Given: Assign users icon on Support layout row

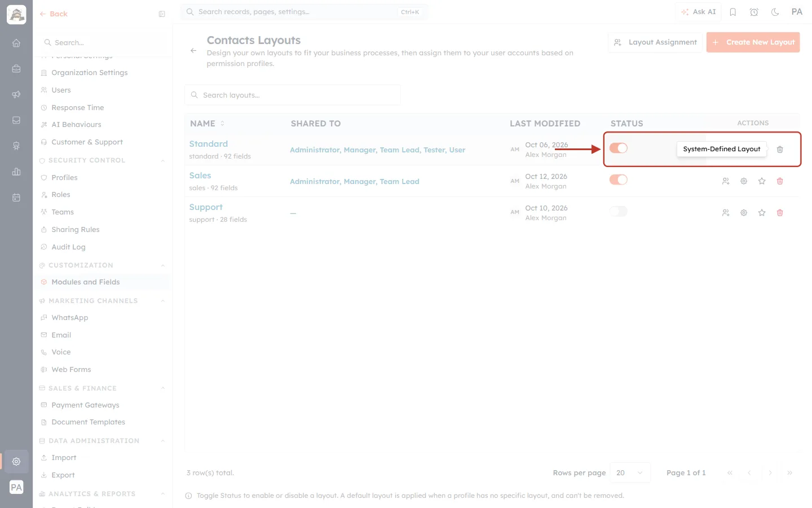Looking at the screenshot, I should (726, 213).
